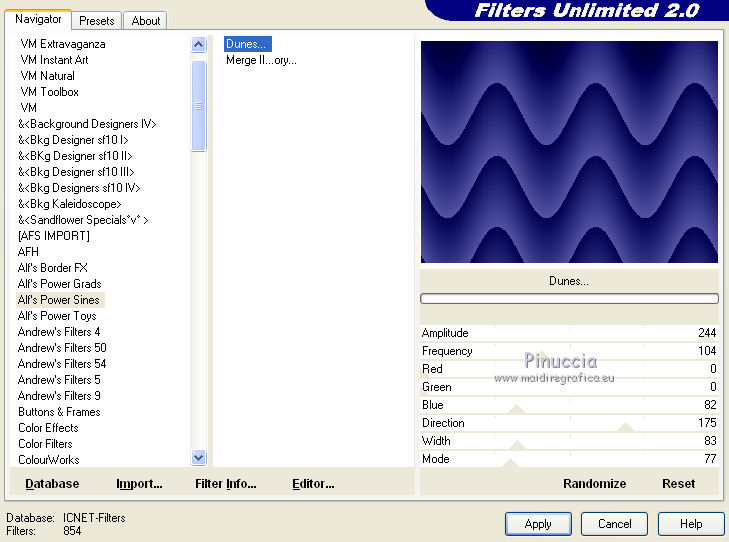Click the Direction slider handle
Screen dimensions: 729x542
pos(625,427)
